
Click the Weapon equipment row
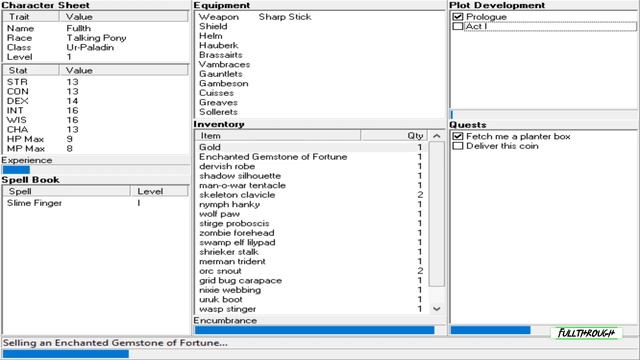[320, 17]
